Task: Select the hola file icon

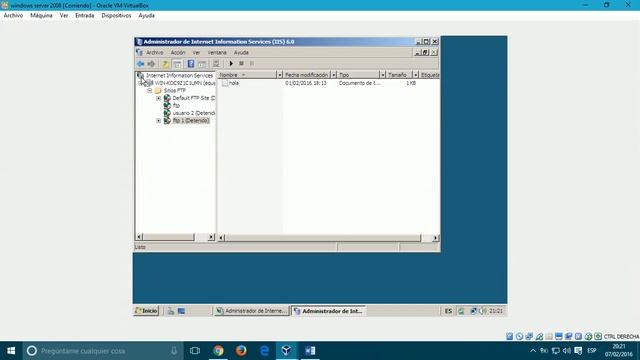Action: tap(224, 83)
